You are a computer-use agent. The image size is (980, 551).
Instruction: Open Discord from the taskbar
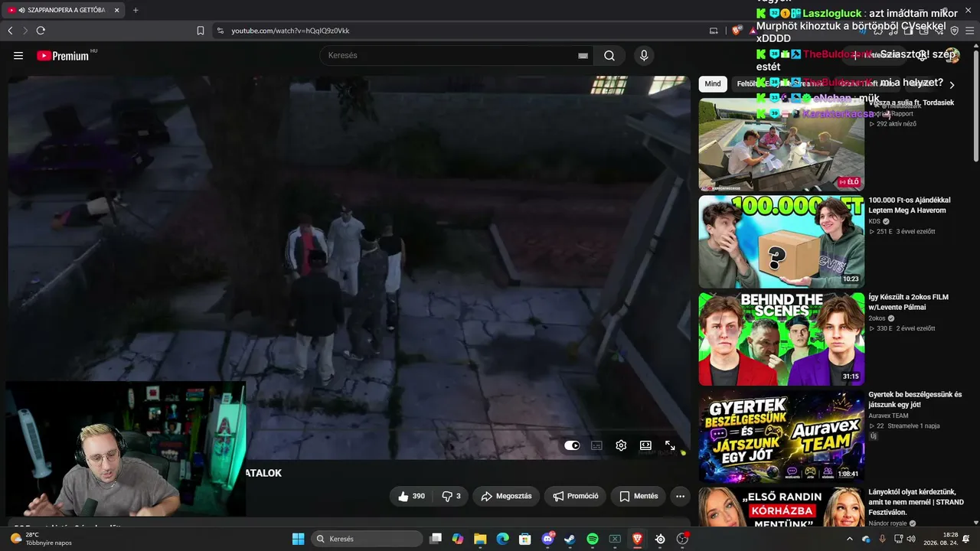[x=547, y=539]
